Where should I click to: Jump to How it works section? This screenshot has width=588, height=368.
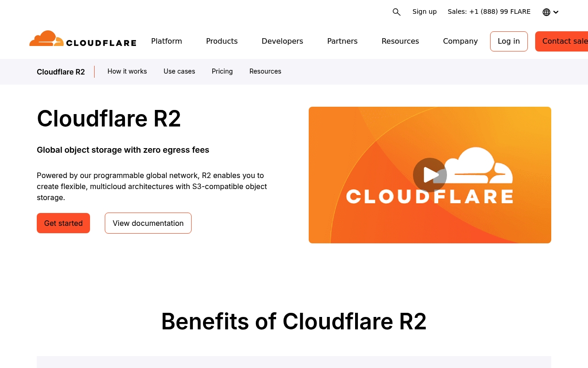click(x=127, y=71)
